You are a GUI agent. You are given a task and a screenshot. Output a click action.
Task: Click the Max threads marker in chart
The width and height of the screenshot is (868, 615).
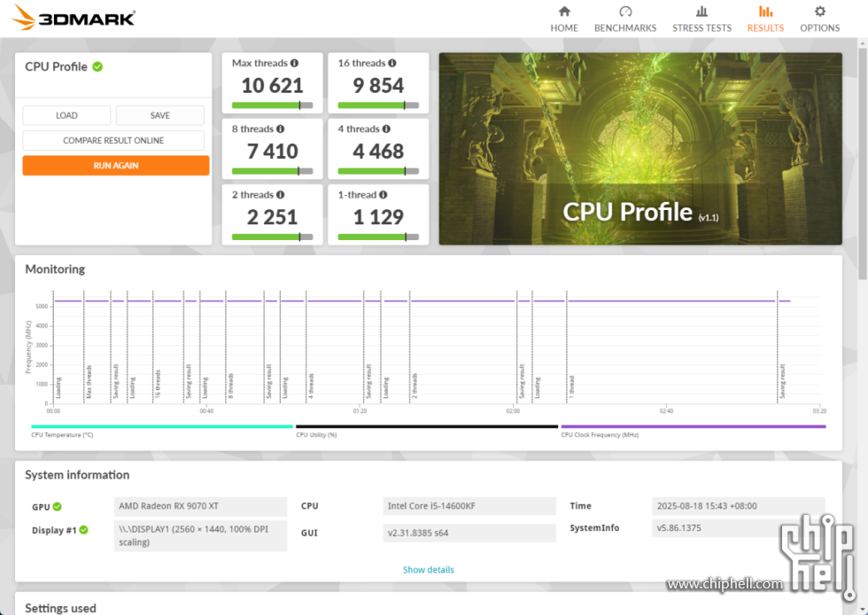[x=89, y=381]
